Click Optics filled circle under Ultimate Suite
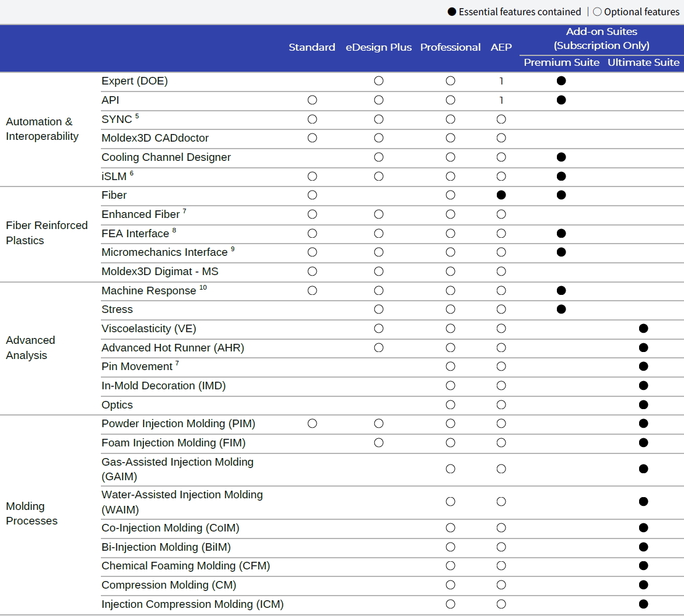The width and height of the screenshot is (684, 616). coord(643,404)
